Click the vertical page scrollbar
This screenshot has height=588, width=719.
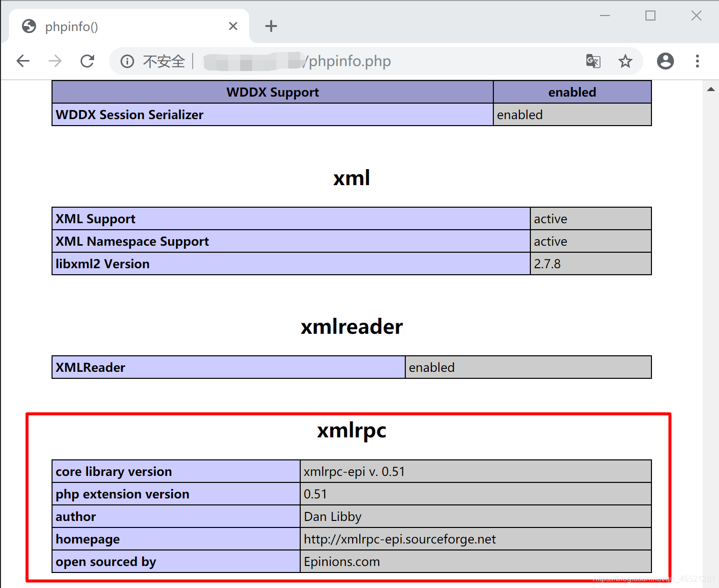click(x=711, y=300)
